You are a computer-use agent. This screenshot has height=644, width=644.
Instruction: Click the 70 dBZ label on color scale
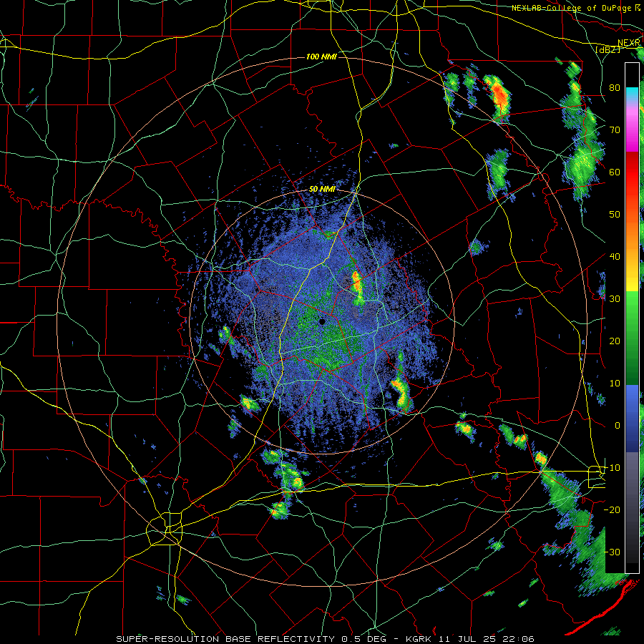615,130
